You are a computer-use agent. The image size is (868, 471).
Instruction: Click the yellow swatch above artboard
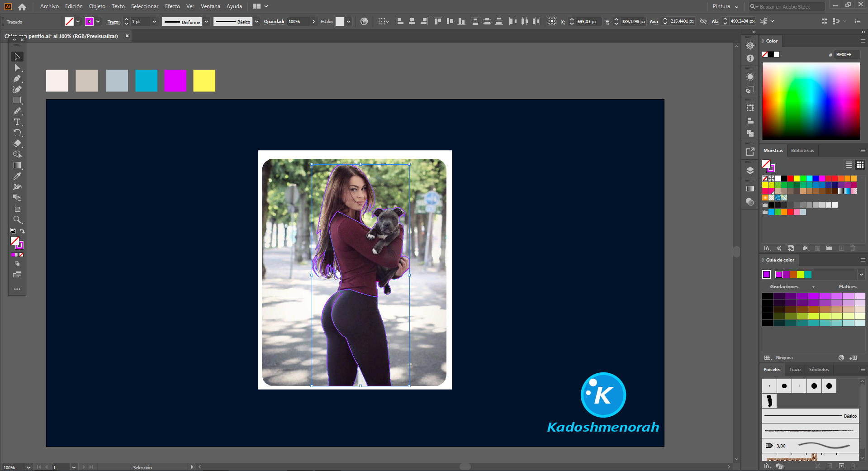coord(204,81)
